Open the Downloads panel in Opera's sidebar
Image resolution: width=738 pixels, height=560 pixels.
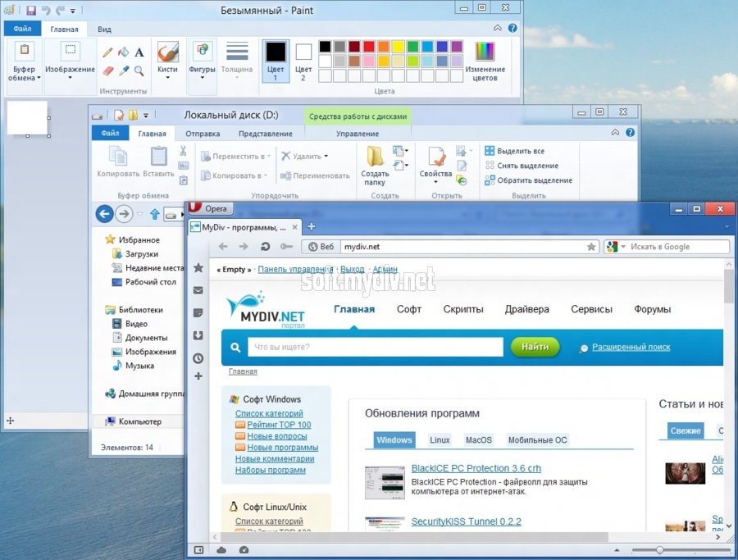tap(198, 335)
